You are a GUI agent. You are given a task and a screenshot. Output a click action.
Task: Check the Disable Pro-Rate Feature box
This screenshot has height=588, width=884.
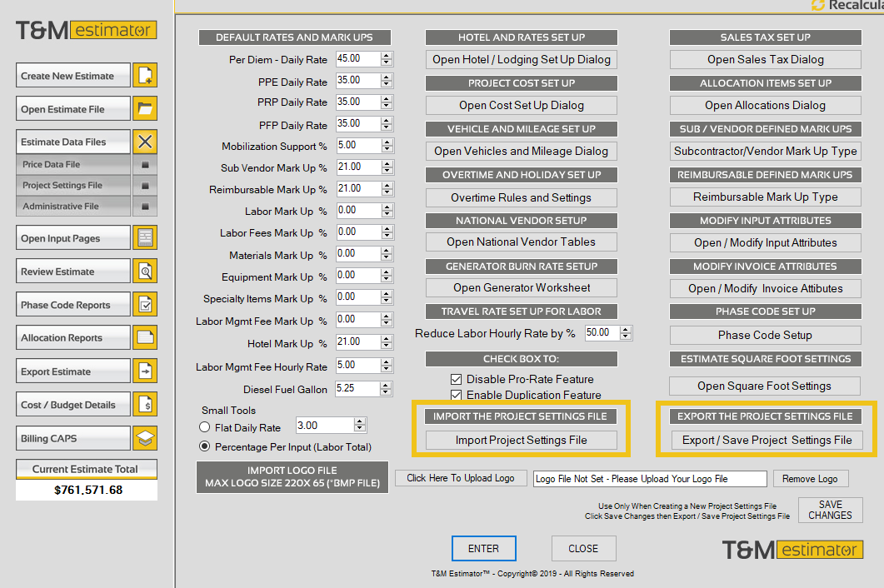point(456,380)
